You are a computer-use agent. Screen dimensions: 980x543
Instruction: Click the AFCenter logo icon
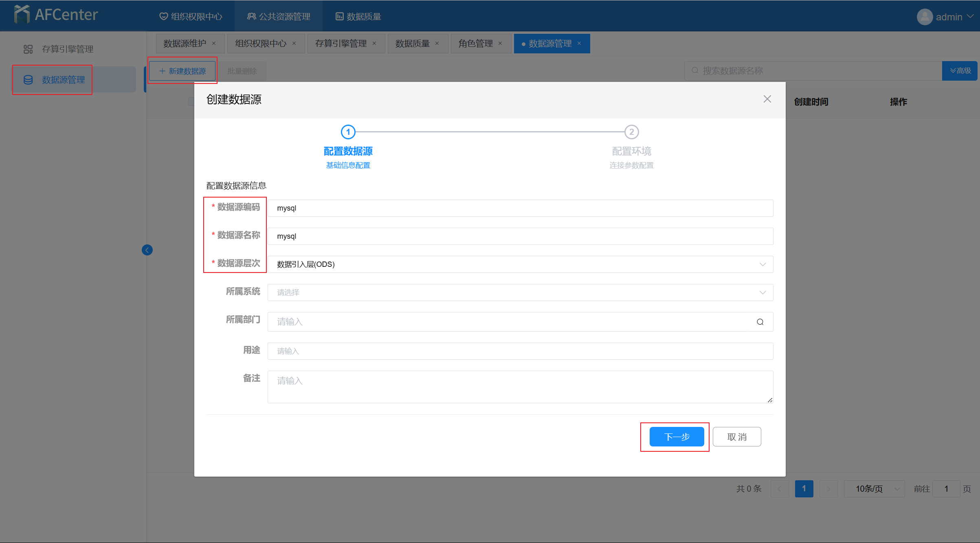[22, 15]
